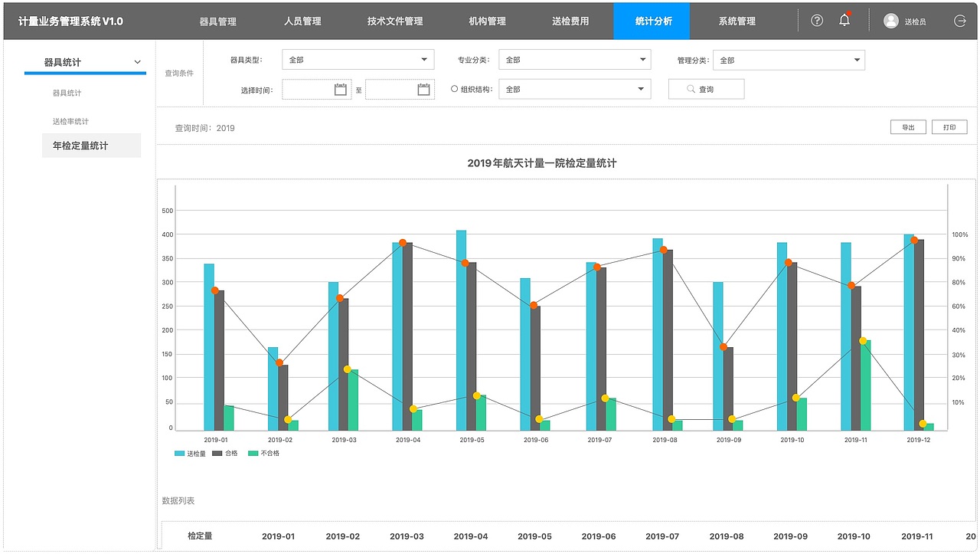Click the 送检量 blue legend swatch
The width and height of the screenshot is (980, 554).
179,454
